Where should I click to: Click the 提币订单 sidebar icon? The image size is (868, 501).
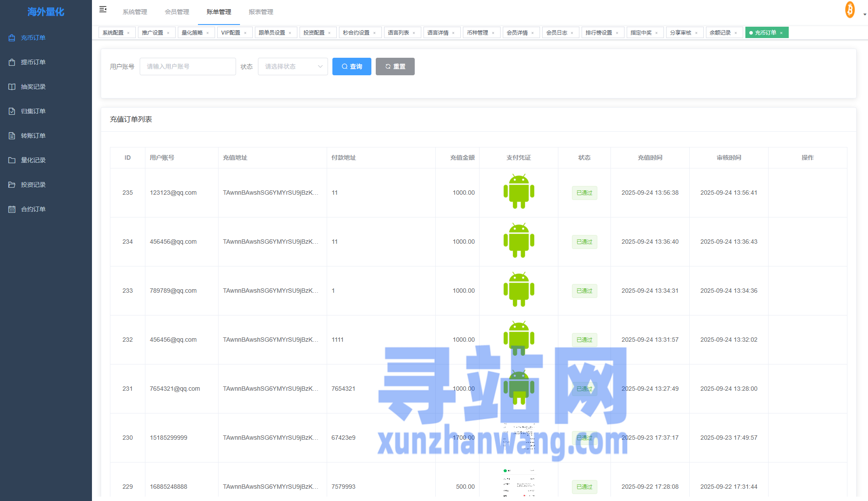(12, 62)
